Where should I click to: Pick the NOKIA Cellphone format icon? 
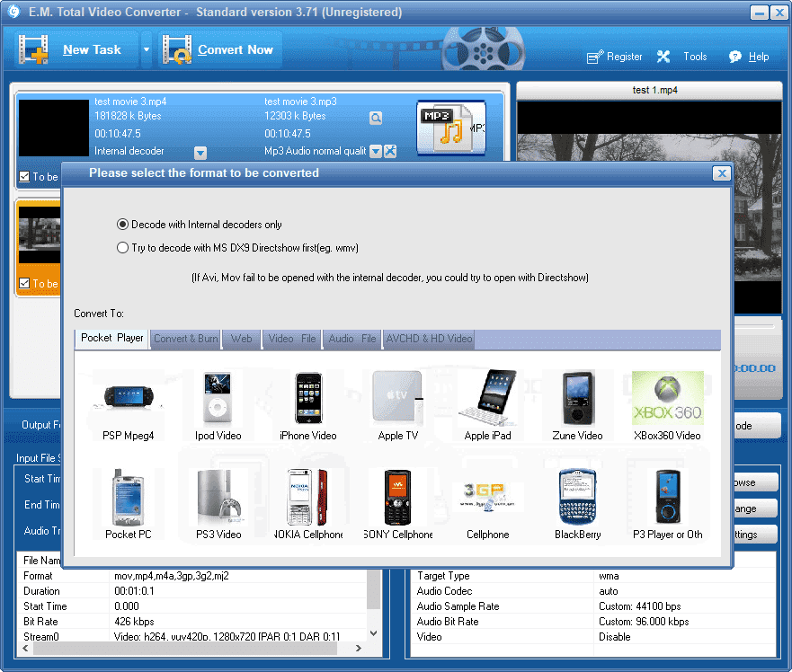[x=308, y=498]
